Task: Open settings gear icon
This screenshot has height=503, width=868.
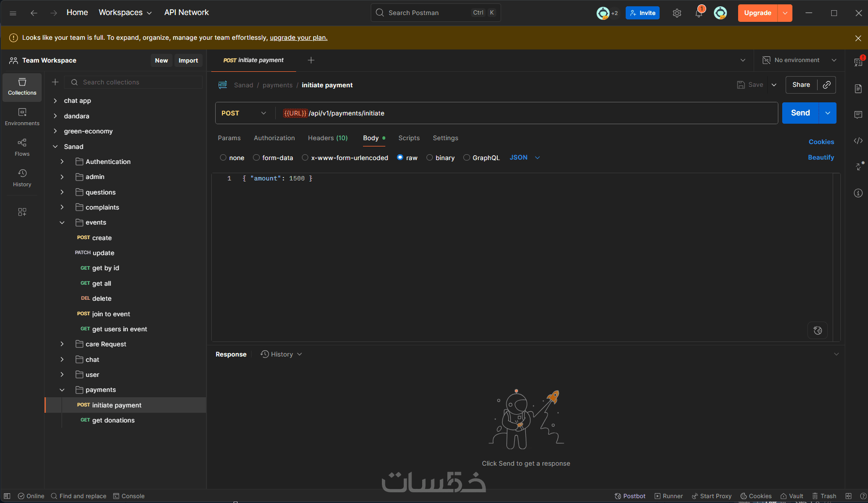Action: [x=677, y=13]
